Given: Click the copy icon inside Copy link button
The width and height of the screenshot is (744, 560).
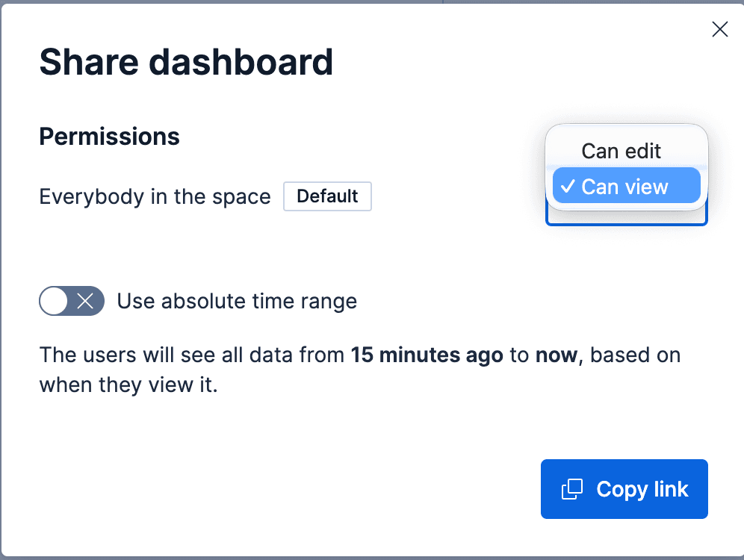Looking at the screenshot, I should [x=572, y=489].
